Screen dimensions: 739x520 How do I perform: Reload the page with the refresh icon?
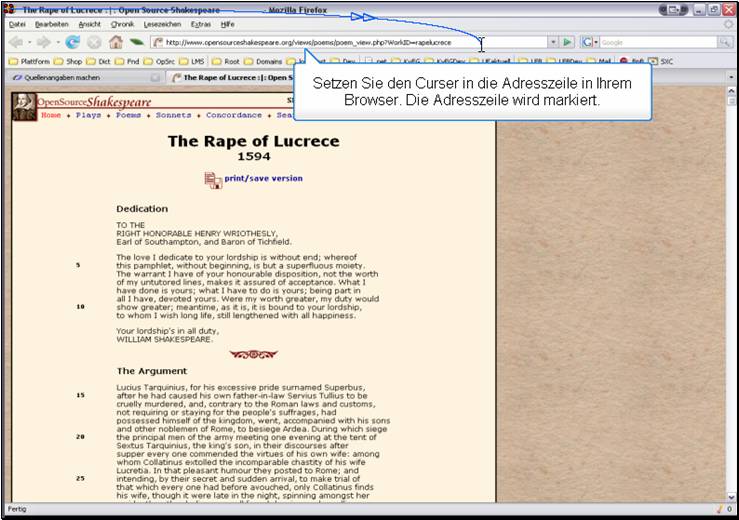[x=73, y=43]
